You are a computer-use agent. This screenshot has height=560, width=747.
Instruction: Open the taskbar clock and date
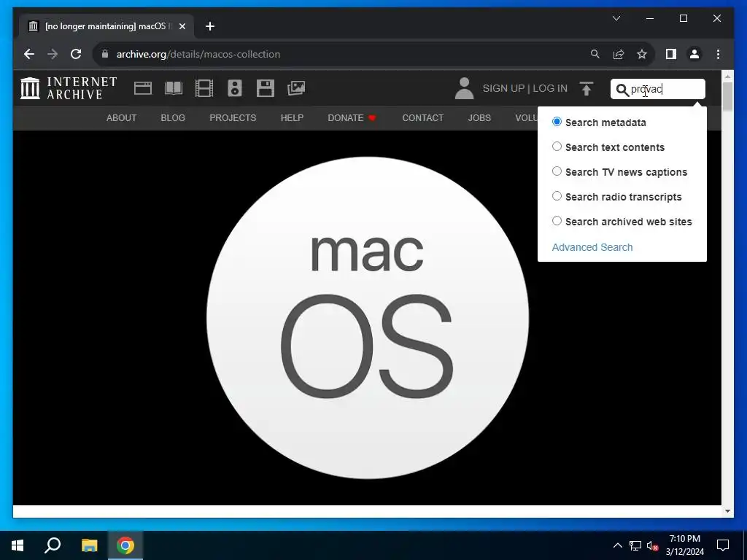(684, 545)
